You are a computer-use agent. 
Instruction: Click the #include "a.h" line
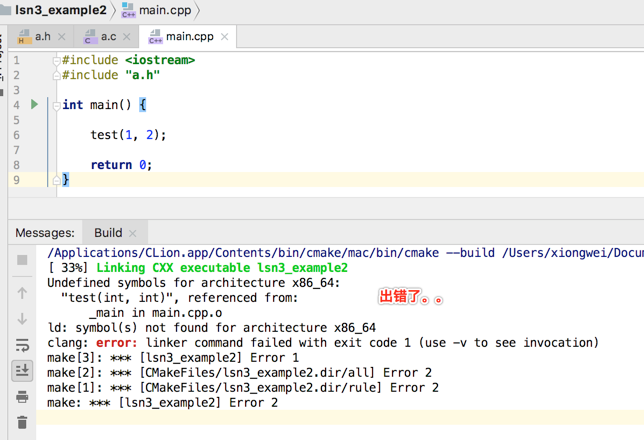pos(110,75)
